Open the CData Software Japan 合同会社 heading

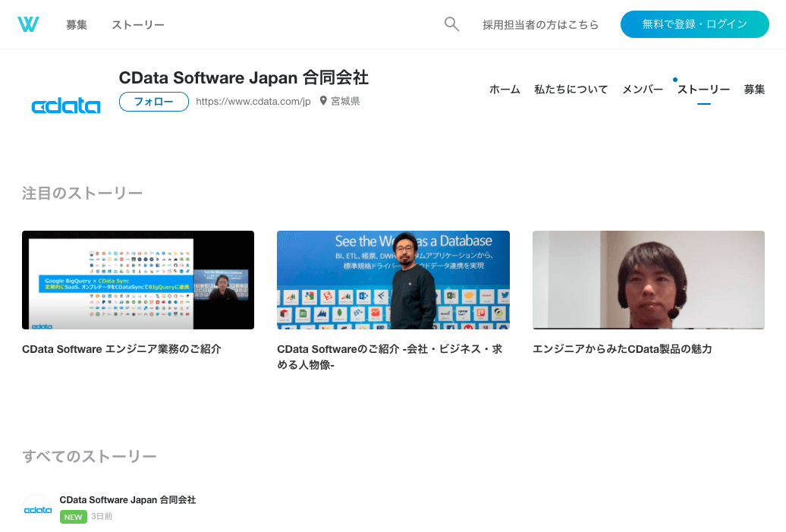coord(244,77)
